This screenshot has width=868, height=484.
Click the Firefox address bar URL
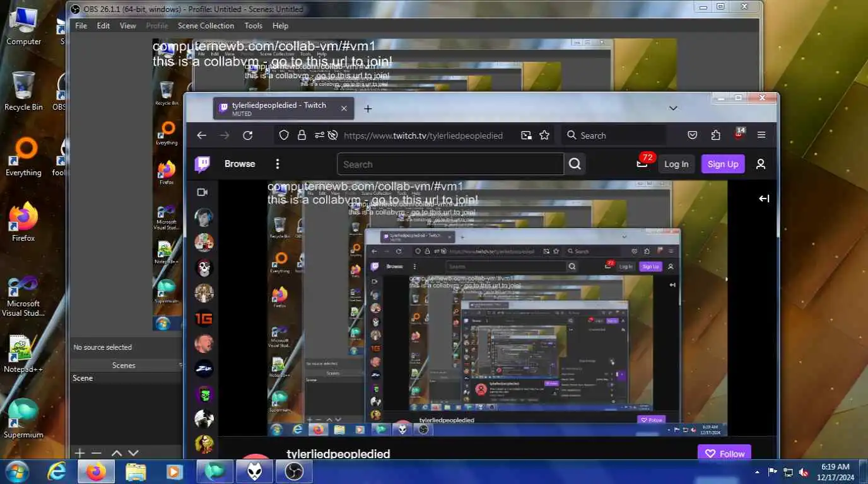(x=423, y=135)
